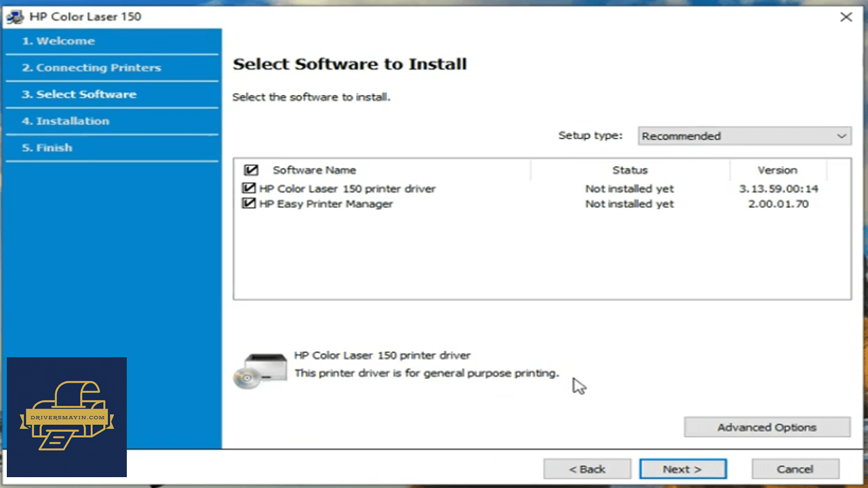Proceed with the Next button
Viewport: 868px width, 488px height.
(x=683, y=469)
